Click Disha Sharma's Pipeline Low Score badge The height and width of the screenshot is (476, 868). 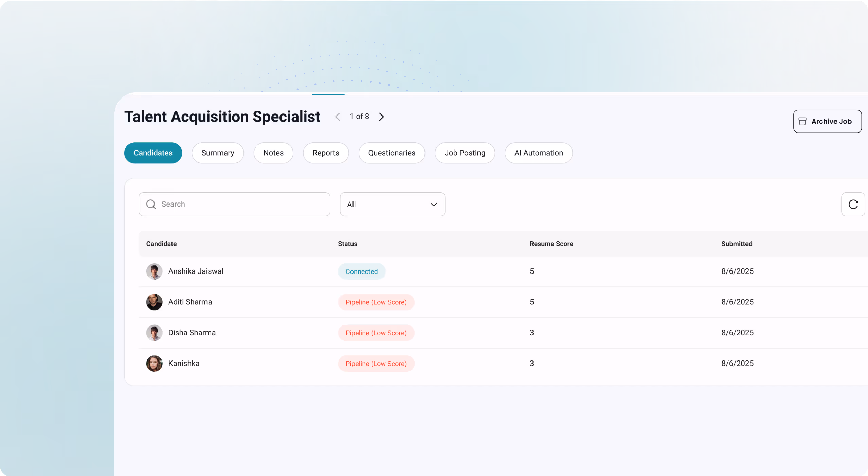376,333
